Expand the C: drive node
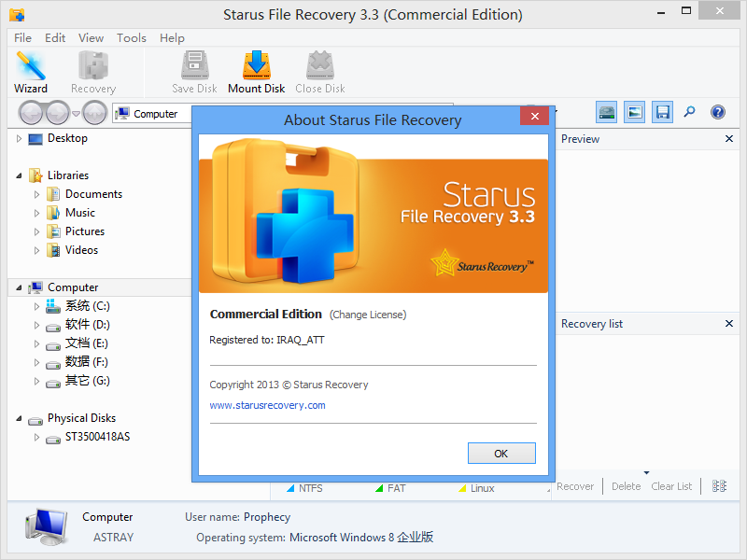 (x=36, y=307)
